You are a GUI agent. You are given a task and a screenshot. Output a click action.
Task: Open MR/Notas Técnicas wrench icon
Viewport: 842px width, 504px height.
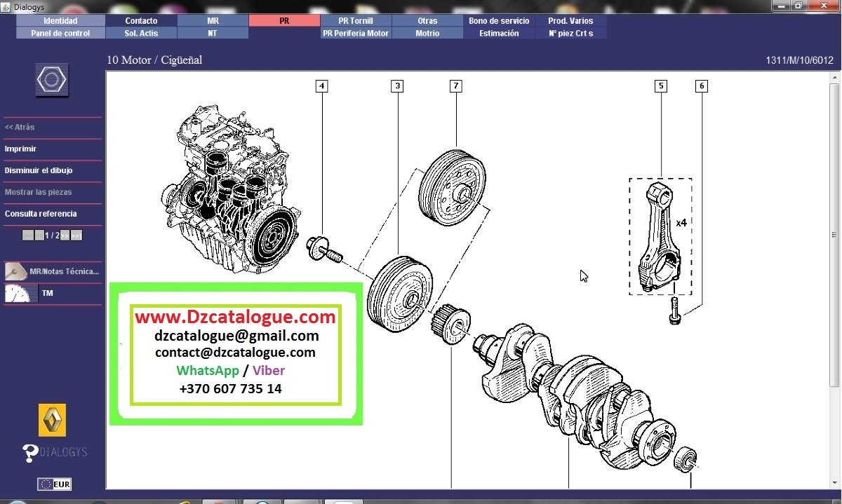16,271
